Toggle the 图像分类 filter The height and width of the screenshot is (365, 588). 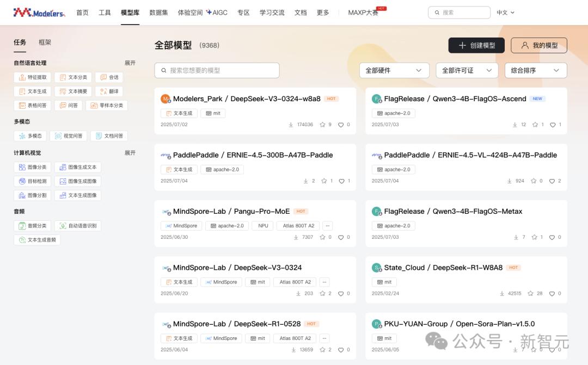pyautogui.click(x=32, y=167)
